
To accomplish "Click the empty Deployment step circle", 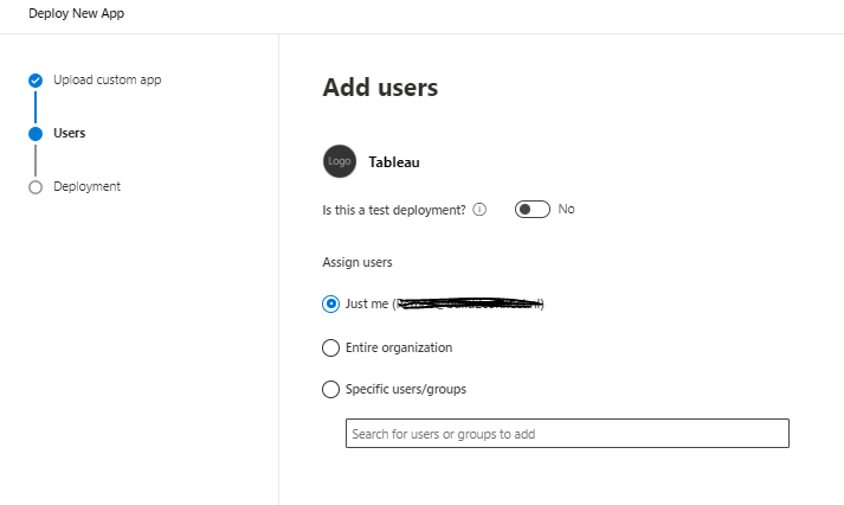I will [36, 187].
